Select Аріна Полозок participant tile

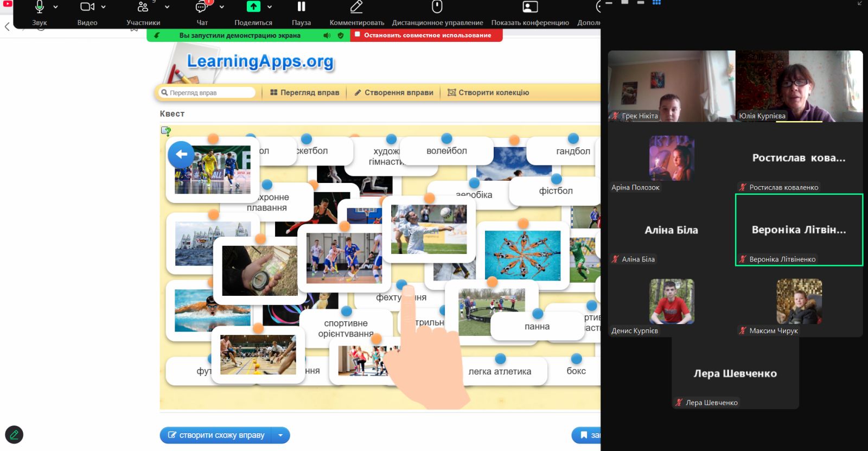click(672, 158)
